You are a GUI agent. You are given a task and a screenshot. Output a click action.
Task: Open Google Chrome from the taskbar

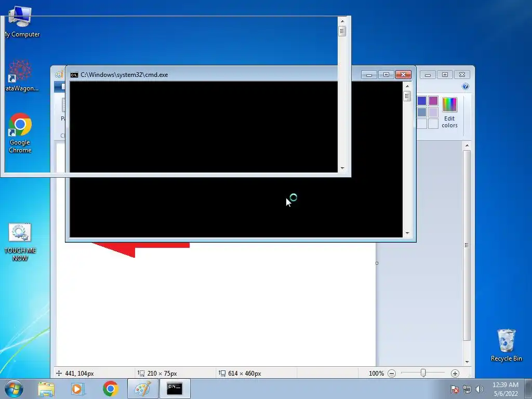pos(110,389)
